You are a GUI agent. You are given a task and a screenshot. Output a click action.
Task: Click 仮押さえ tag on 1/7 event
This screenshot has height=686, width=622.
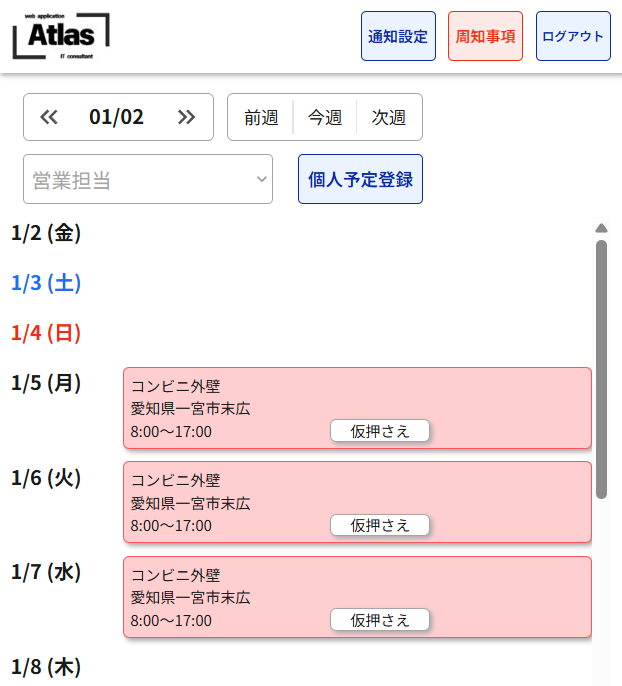coord(380,620)
